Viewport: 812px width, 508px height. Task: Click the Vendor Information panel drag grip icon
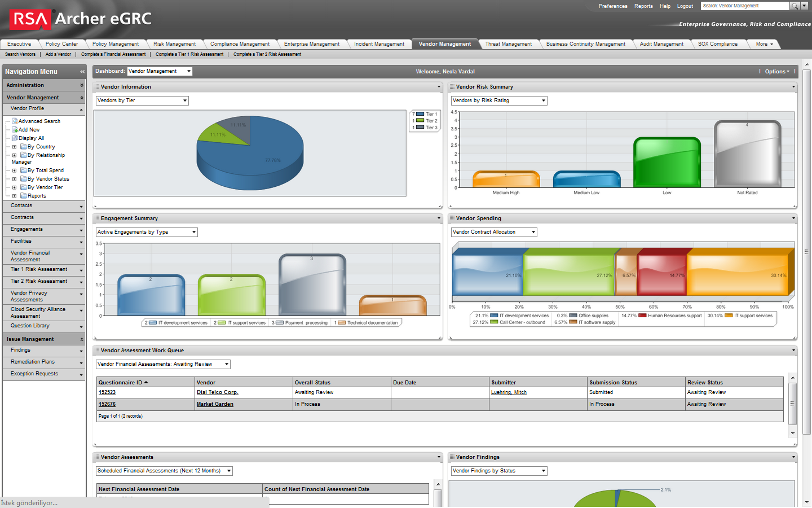[x=97, y=87]
